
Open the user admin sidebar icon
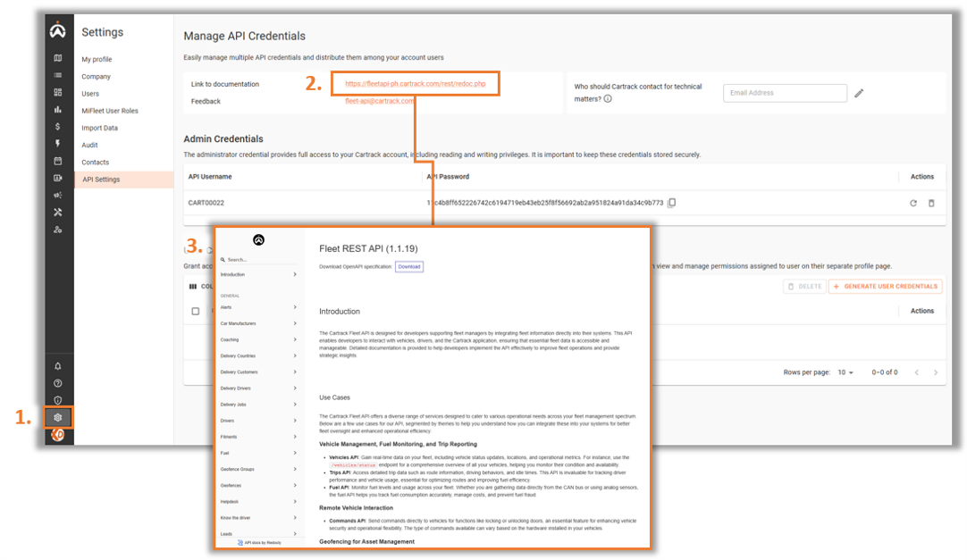58,230
